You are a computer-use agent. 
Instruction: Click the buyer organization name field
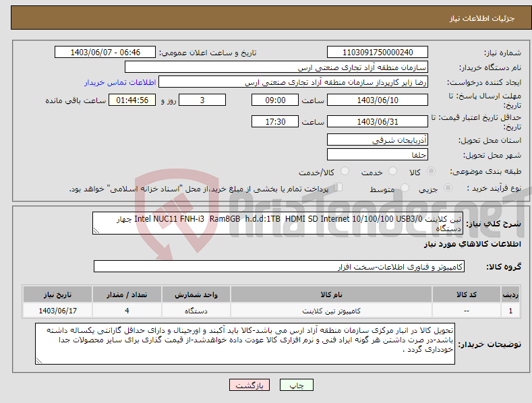click(x=276, y=67)
